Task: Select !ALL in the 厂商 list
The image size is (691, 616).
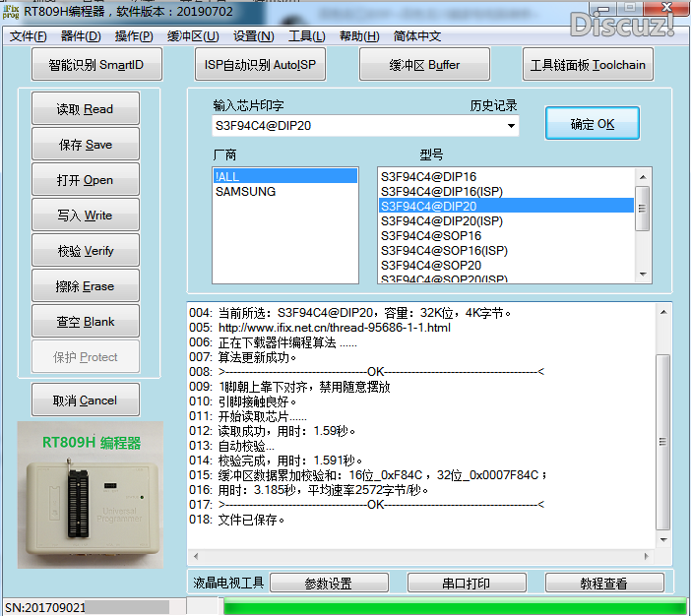Action: 284,177
